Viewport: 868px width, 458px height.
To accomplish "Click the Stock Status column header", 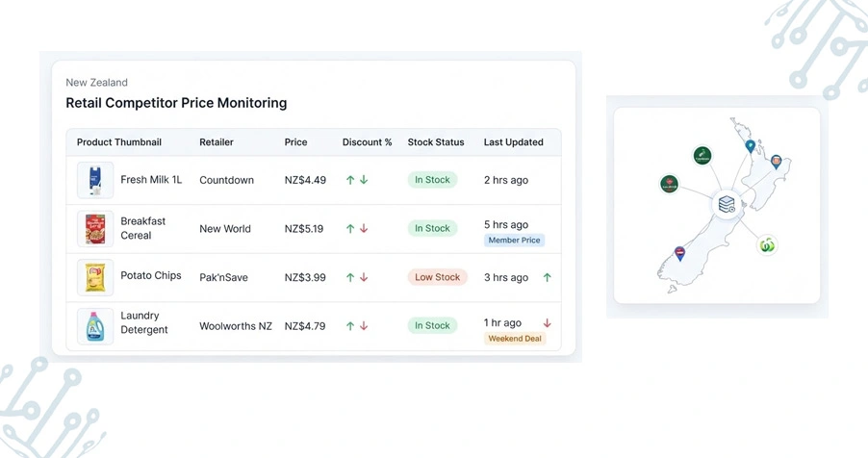I will pyautogui.click(x=436, y=142).
